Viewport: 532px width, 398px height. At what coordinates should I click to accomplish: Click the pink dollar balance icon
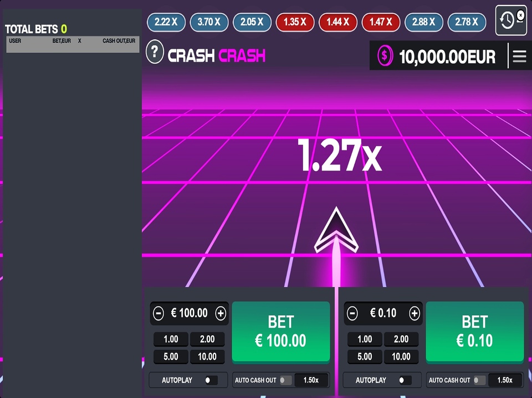(385, 56)
